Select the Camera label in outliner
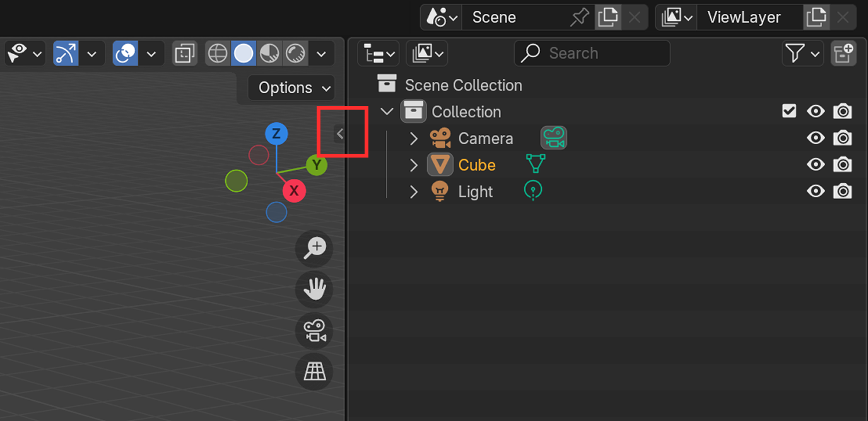The width and height of the screenshot is (868, 421). click(x=486, y=139)
